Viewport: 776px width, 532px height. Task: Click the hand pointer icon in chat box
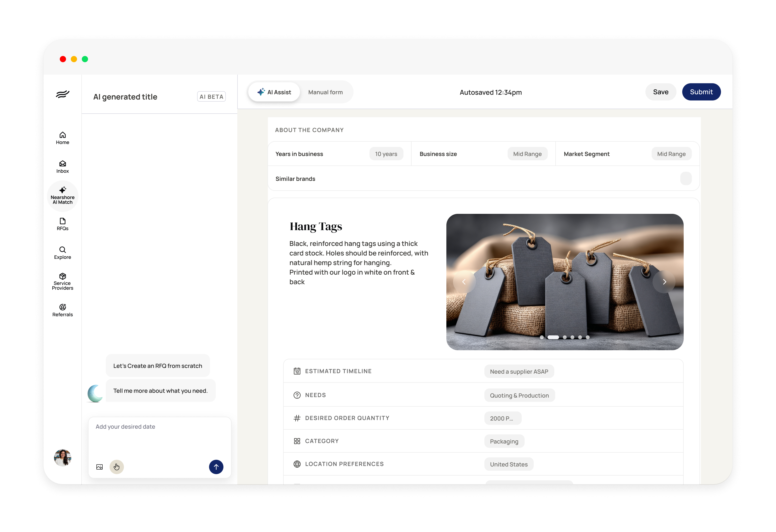(x=116, y=467)
